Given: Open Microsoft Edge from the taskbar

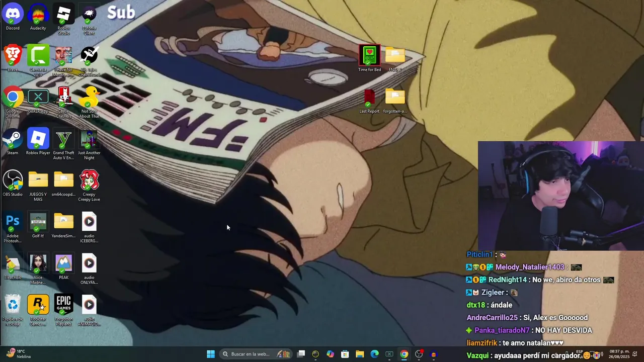Looking at the screenshot, I should pyautogui.click(x=374, y=354).
